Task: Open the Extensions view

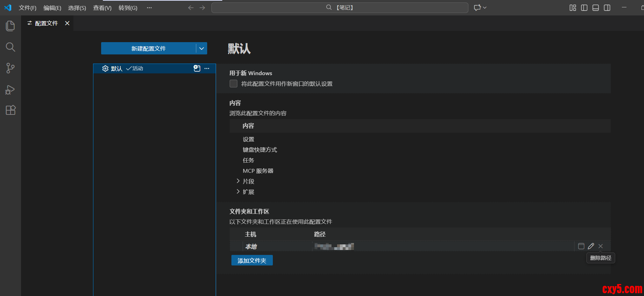Action: [11, 110]
